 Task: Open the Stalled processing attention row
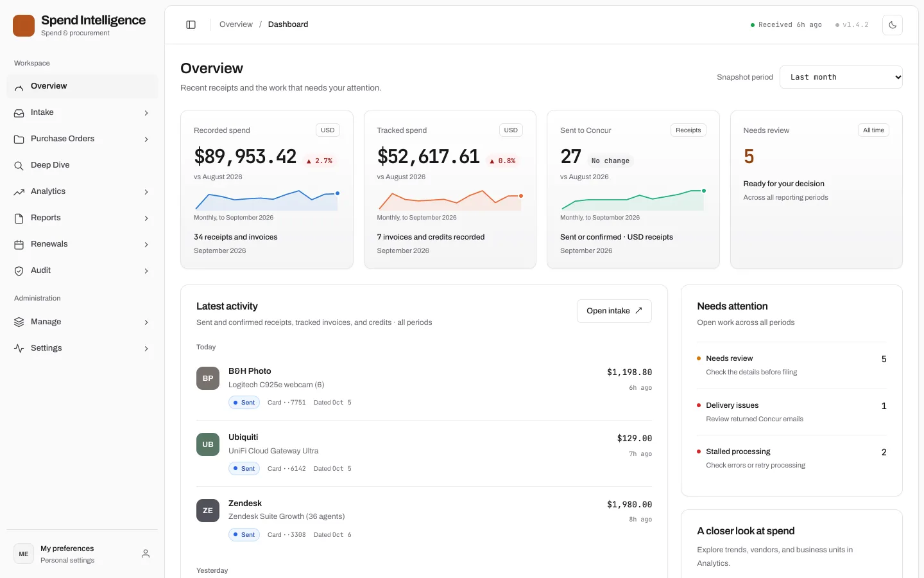[792, 459]
